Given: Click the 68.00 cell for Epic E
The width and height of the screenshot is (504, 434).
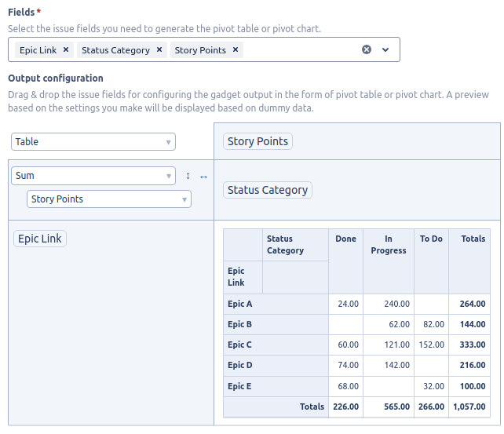Looking at the screenshot, I should click(x=346, y=386).
